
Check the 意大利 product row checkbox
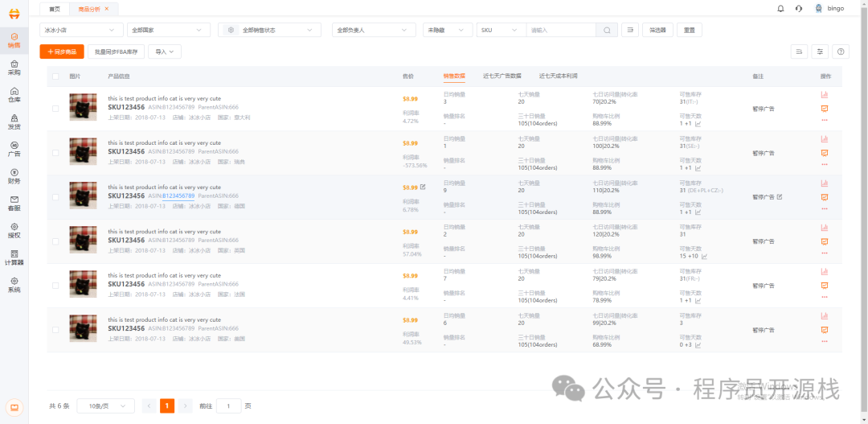(55, 109)
